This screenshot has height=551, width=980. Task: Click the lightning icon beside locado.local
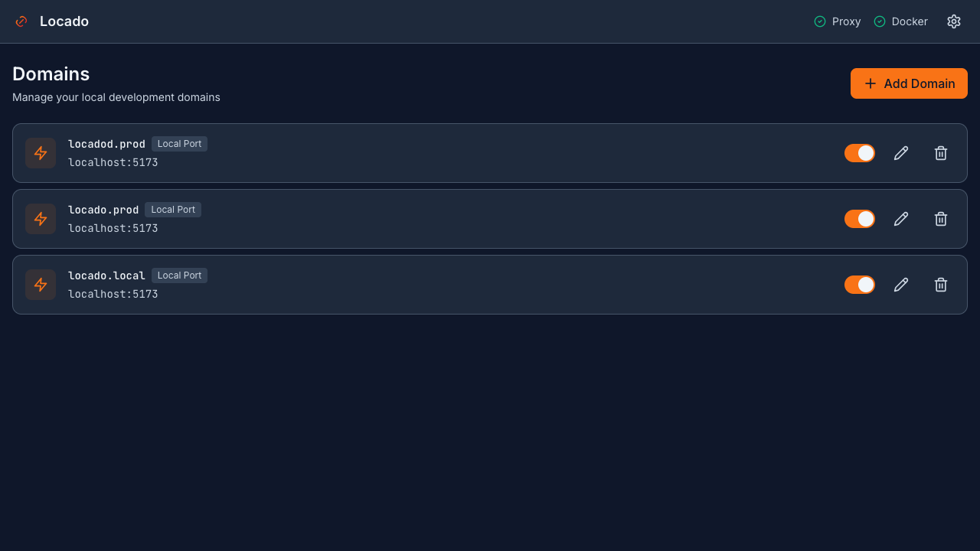(41, 285)
